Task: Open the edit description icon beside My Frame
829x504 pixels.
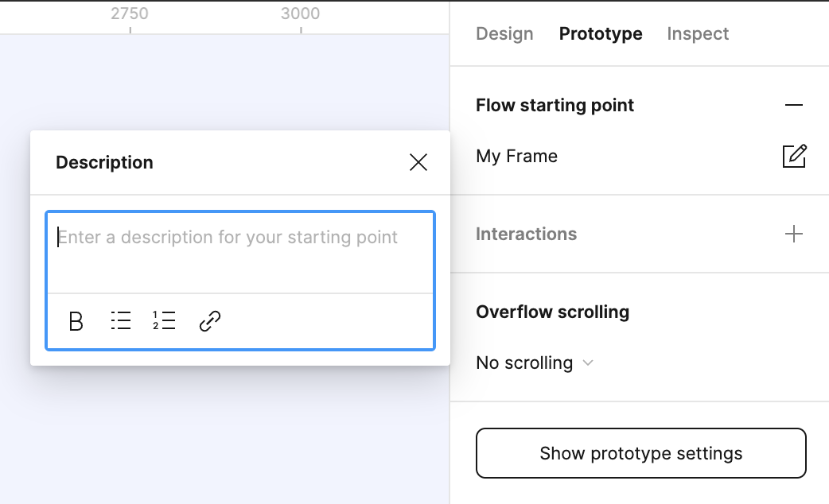Action: click(794, 157)
